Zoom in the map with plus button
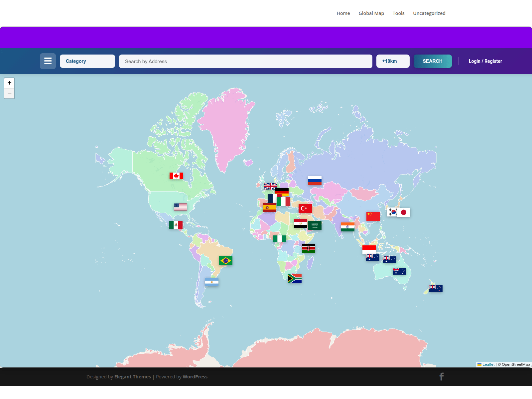Screen dimensions: 532x399 (x=9, y=83)
